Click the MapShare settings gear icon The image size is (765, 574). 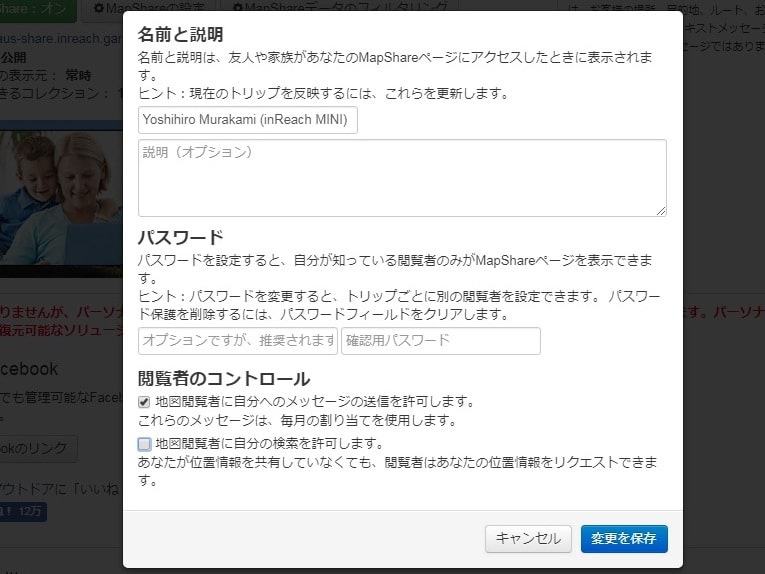coord(99,8)
